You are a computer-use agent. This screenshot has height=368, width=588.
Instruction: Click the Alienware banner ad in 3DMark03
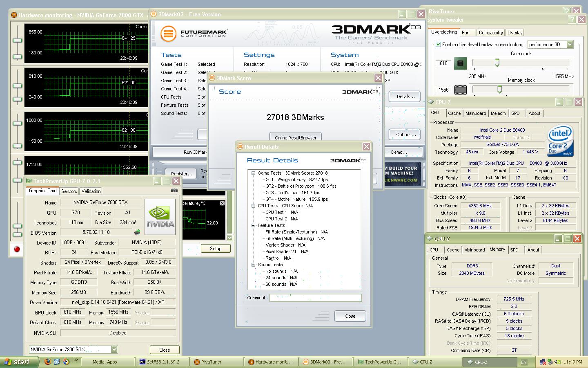click(x=401, y=174)
